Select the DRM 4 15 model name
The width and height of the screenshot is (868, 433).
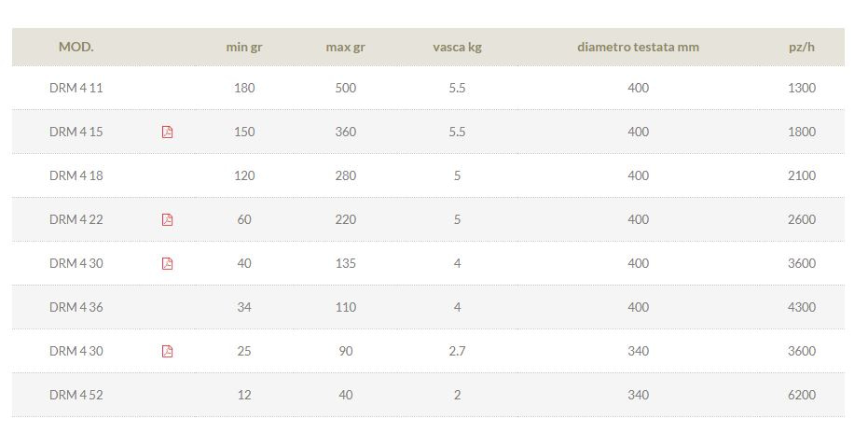click(76, 132)
